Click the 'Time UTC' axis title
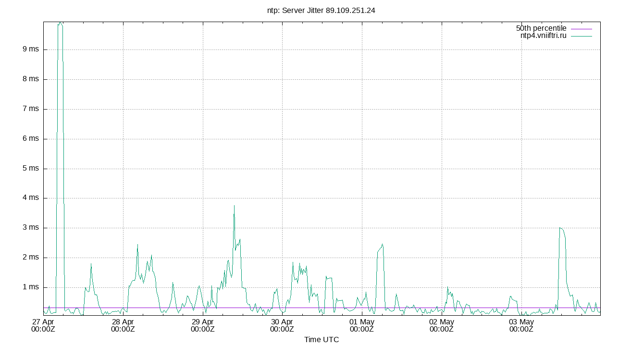The image size is (644, 346). [x=322, y=340]
